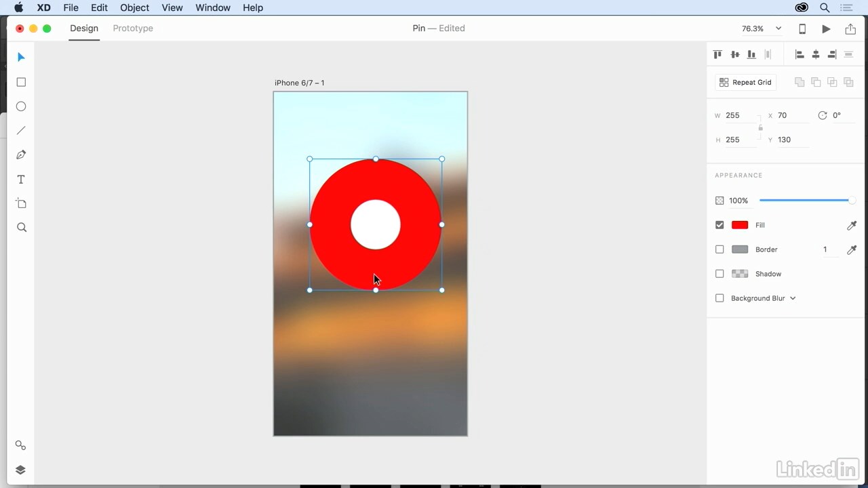Enable the Background Blur checkbox

click(x=719, y=298)
